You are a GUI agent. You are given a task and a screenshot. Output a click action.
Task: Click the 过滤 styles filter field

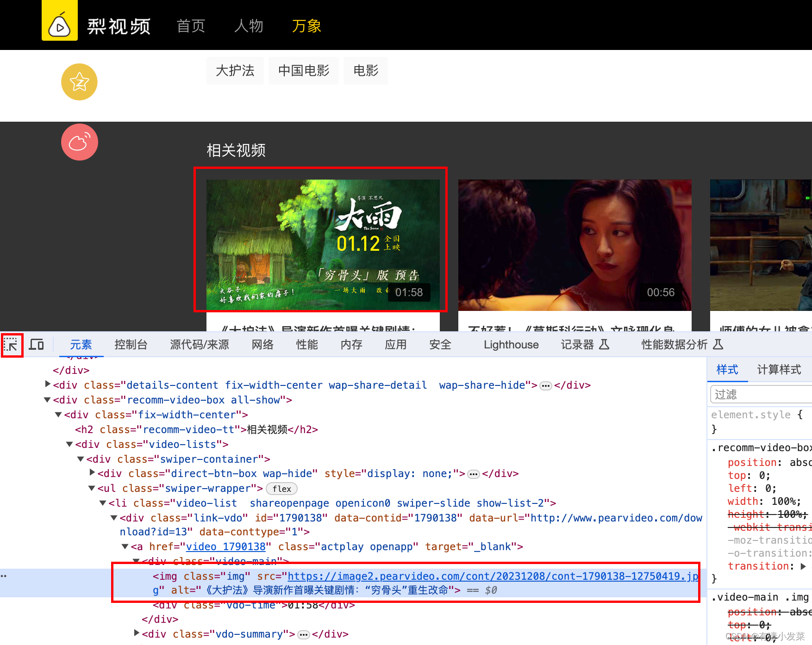[x=761, y=395]
